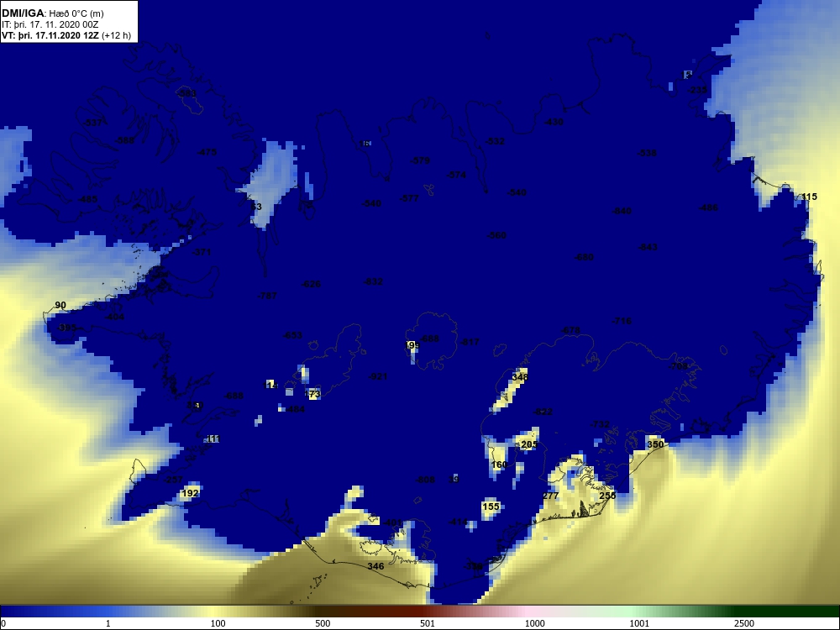Screen dimensions: 840x630
Task: Click the map value 255
Action: (x=607, y=496)
